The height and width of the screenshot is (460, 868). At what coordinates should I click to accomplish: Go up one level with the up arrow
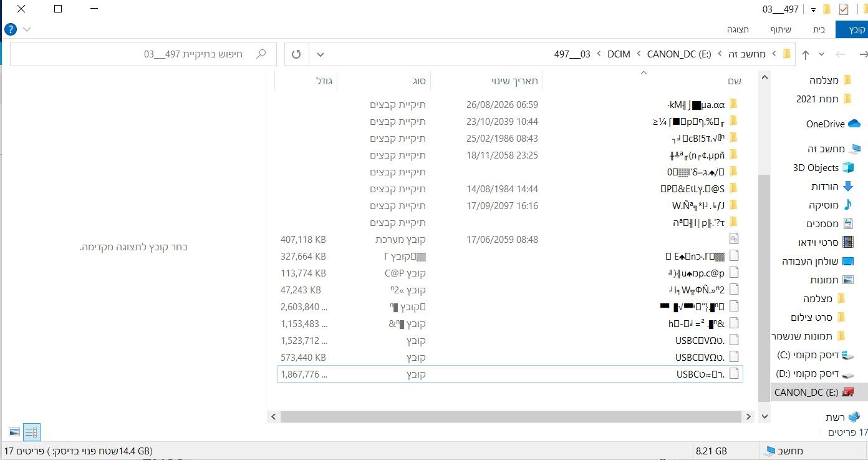[x=805, y=54]
